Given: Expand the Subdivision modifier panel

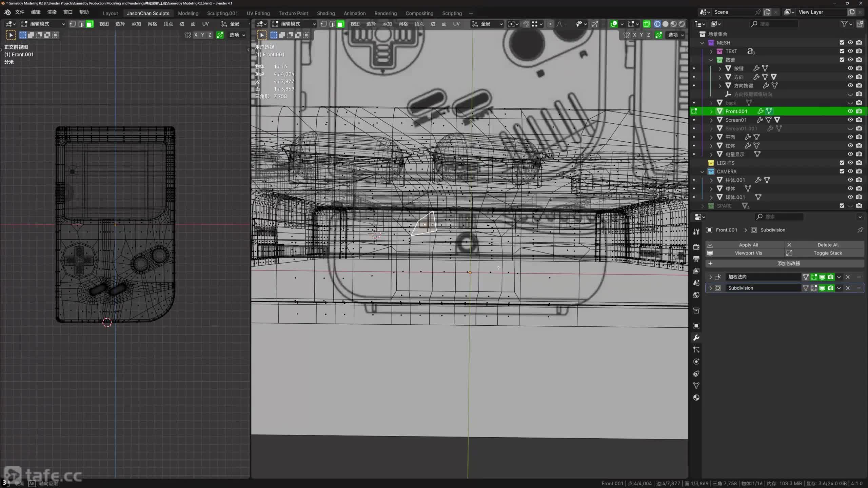Looking at the screenshot, I should point(710,288).
